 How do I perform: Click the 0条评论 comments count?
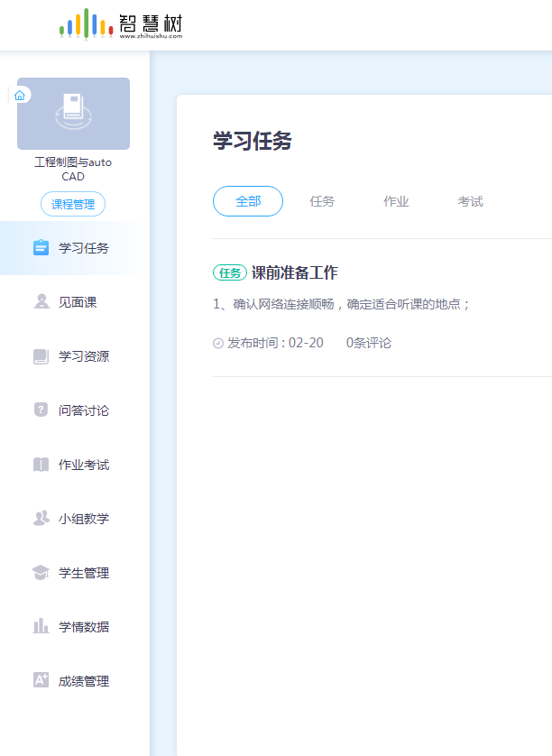tap(369, 343)
